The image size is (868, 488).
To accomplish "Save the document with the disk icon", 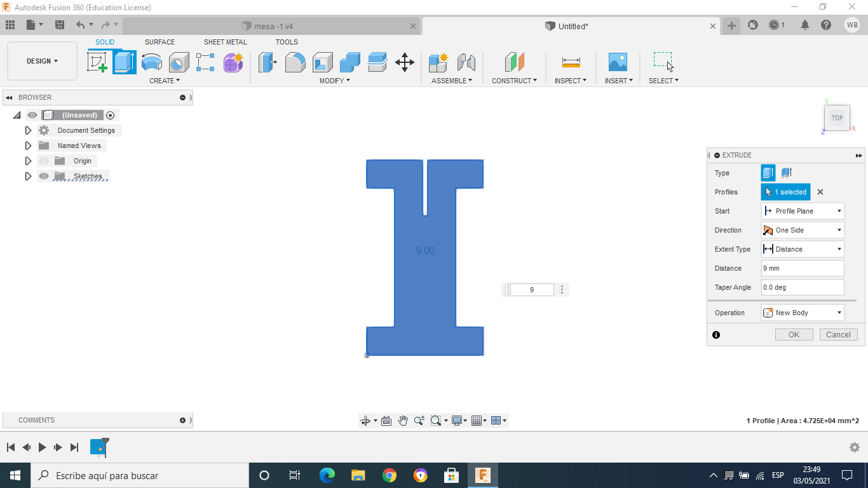I will point(60,25).
